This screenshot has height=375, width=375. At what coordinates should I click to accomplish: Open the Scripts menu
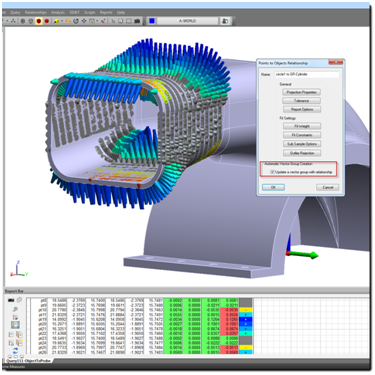tap(90, 12)
